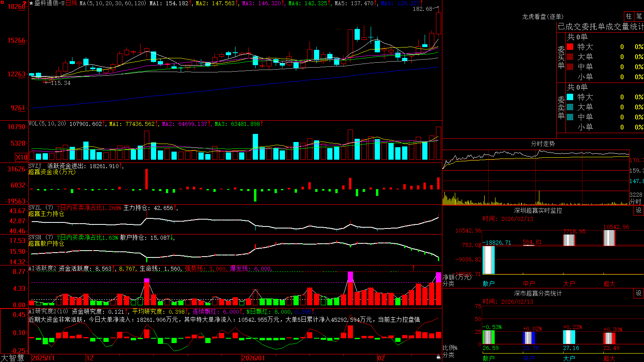Click the 强势线: 3.000 label
Viewport: 644px width, 362px height.
pyautogui.click(x=205, y=269)
